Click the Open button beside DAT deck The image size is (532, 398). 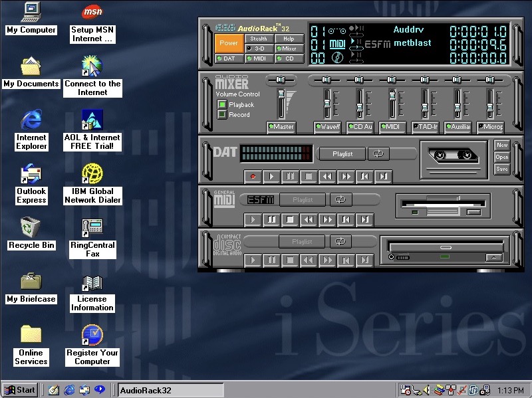[501, 157]
